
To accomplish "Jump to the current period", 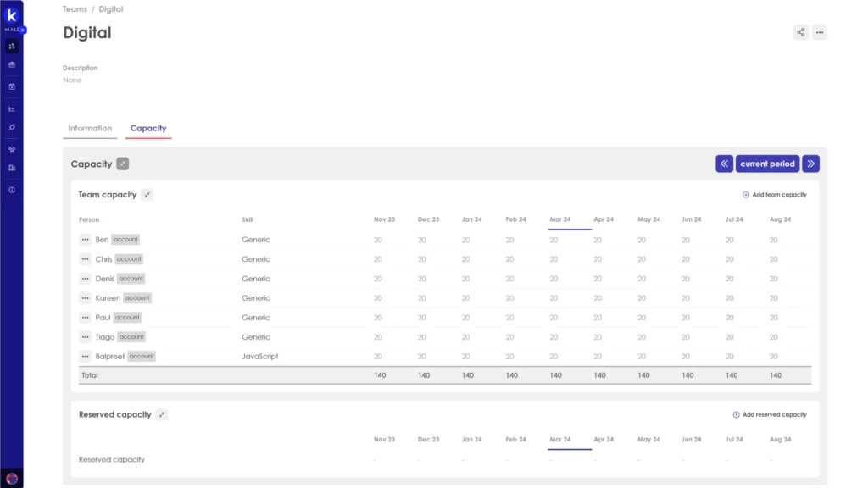I will [x=767, y=164].
